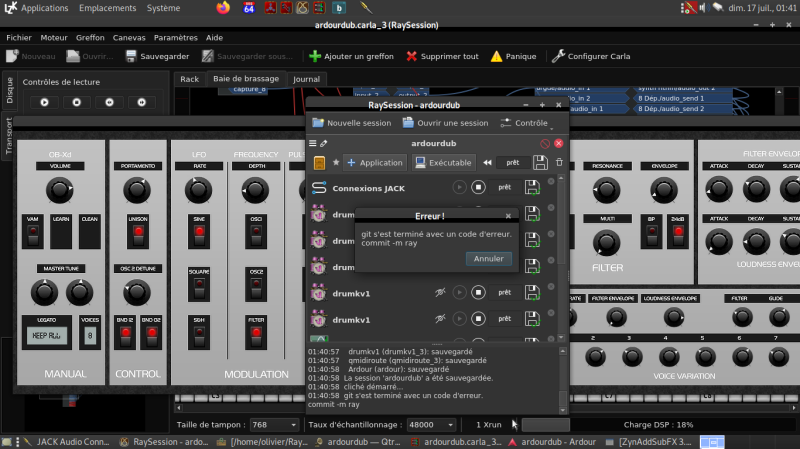Open the Emplacements panel menu
The width and height of the screenshot is (800, 449).
coord(107,8)
